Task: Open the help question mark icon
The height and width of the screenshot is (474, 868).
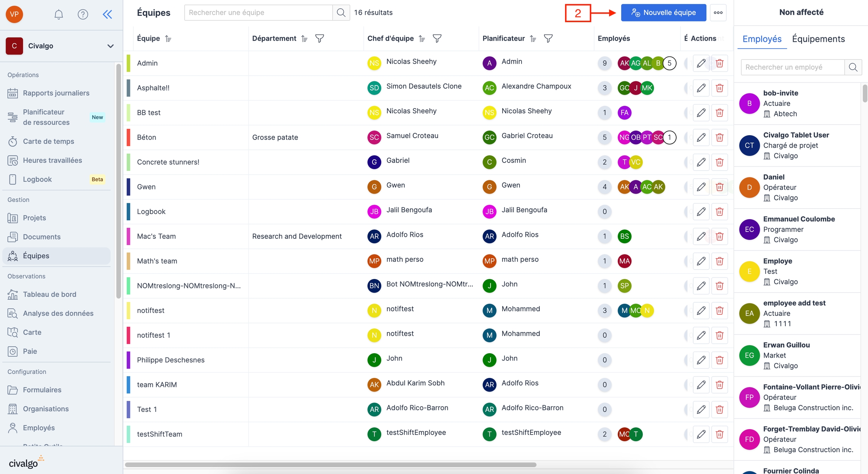Action: coord(83,14)
